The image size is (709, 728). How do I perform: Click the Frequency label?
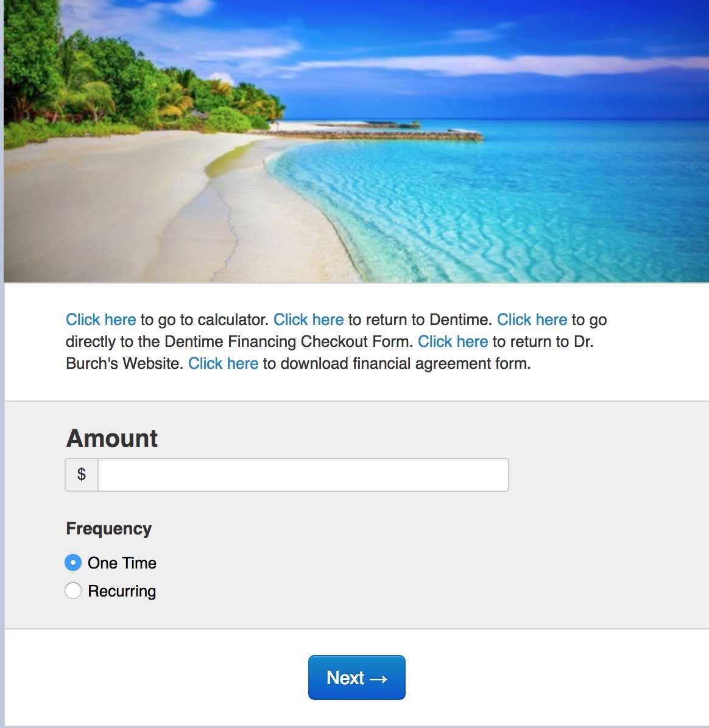(108, 529)
